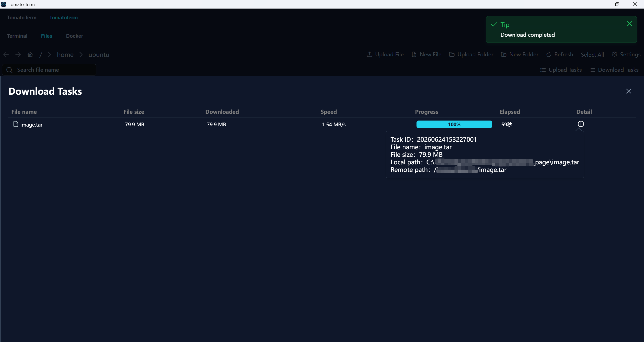This screenshot has width=644, height=342.
Task: Minimize the Tomato Term window
Action: tap(600, 4)
